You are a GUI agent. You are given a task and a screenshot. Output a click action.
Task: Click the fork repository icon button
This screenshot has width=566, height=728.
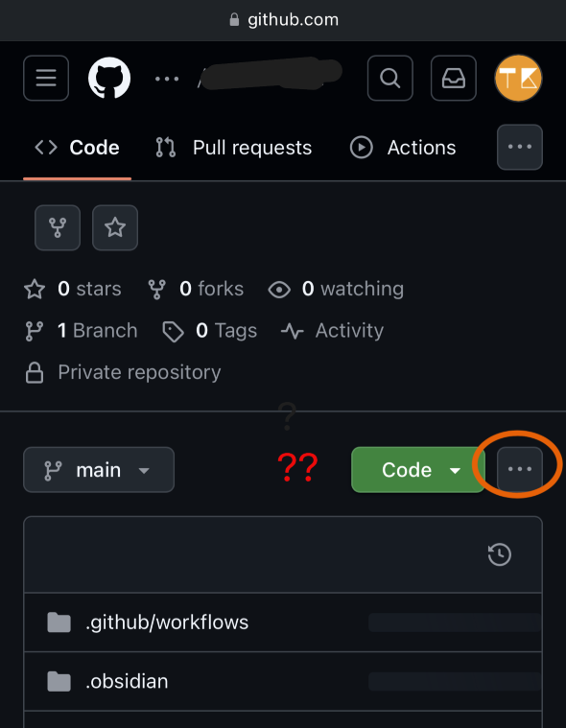(x=58, y=227)
